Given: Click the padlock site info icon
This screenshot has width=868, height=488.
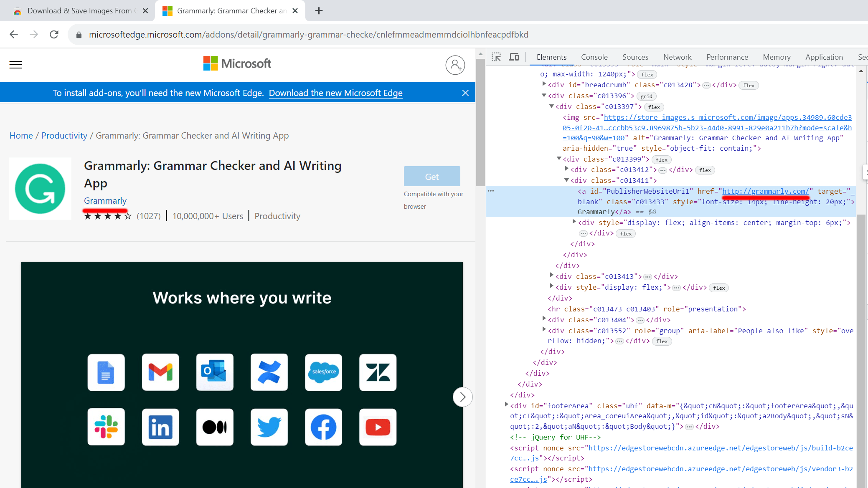Looking at the screenshot, I should 79,35.
